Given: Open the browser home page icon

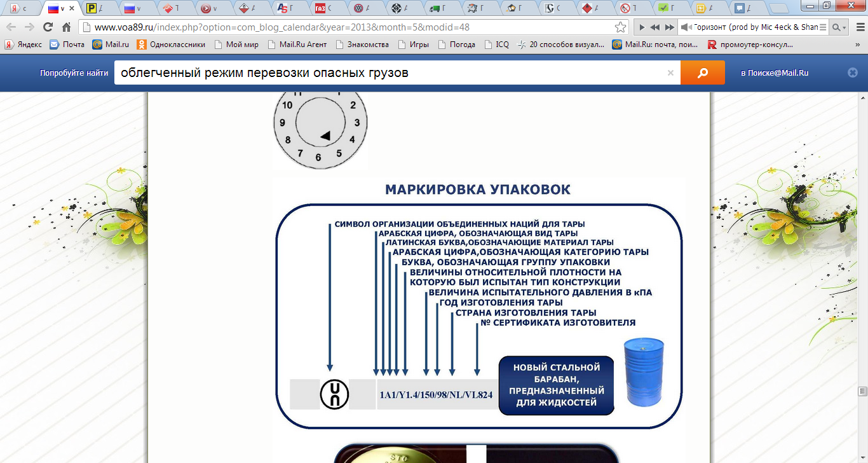Looking at the screenshot, I should coord(66,27).
